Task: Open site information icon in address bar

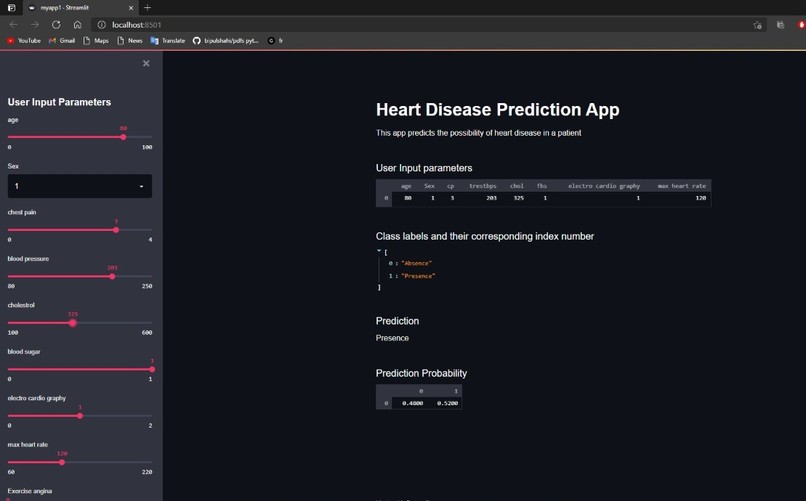Action: coord(101,25)
